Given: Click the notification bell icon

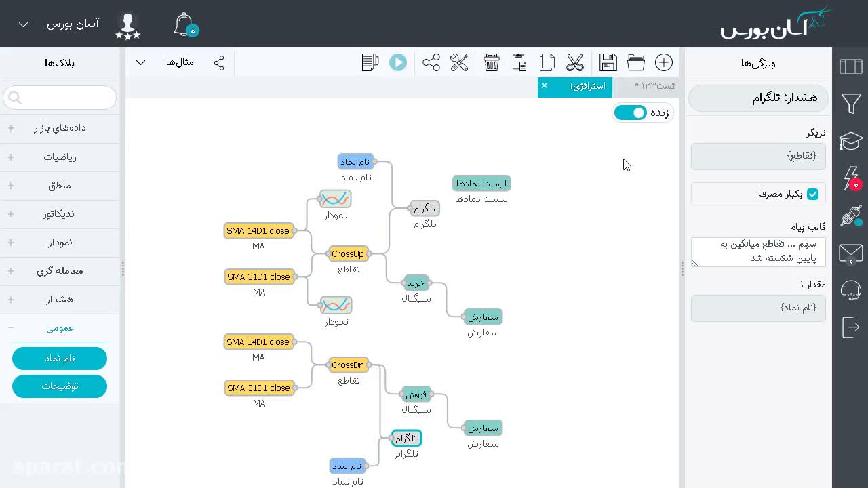Looking at the screenshot, I should click(184, 25).
